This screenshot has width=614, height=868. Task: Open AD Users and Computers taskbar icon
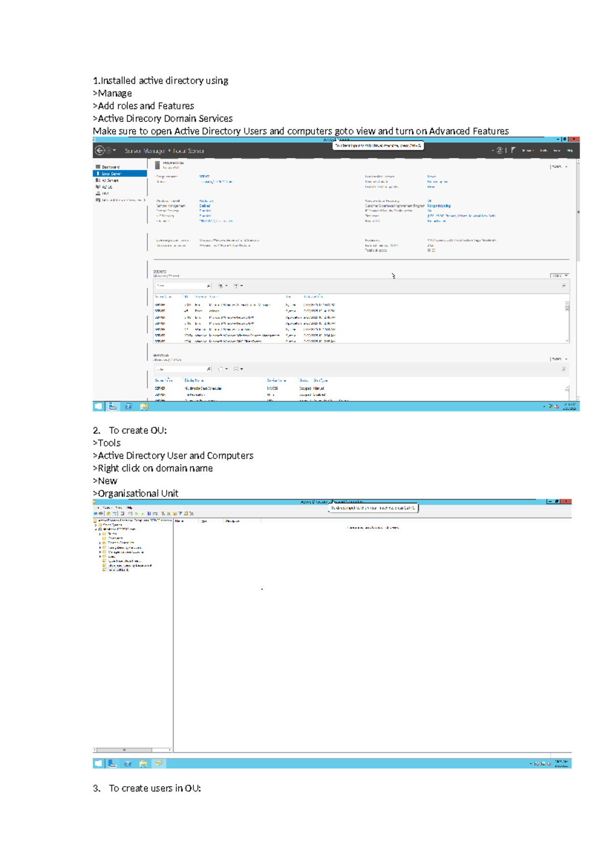pos(159,764)
